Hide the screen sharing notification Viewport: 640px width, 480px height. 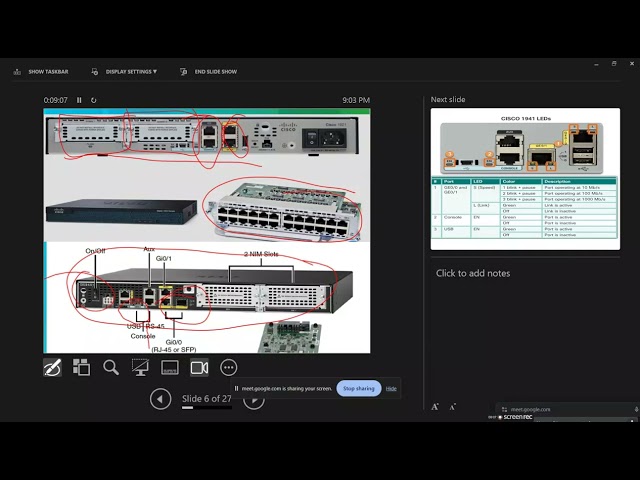(391, 389)
